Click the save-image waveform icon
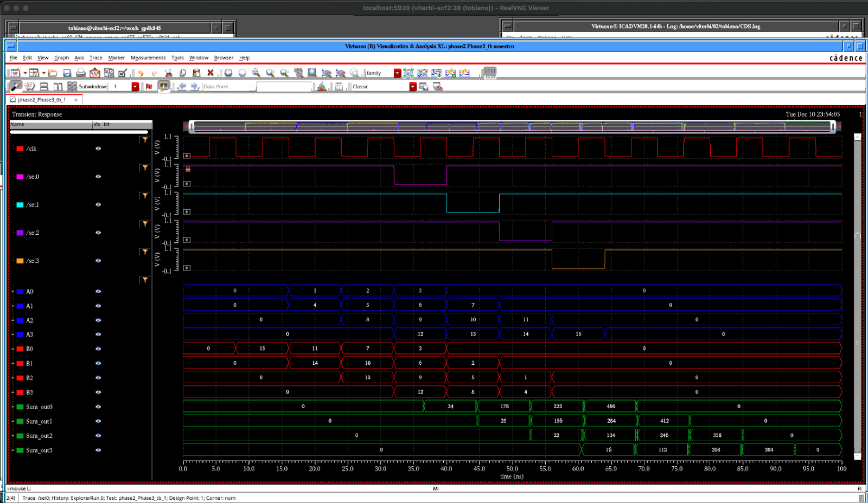 pos(95,73)
